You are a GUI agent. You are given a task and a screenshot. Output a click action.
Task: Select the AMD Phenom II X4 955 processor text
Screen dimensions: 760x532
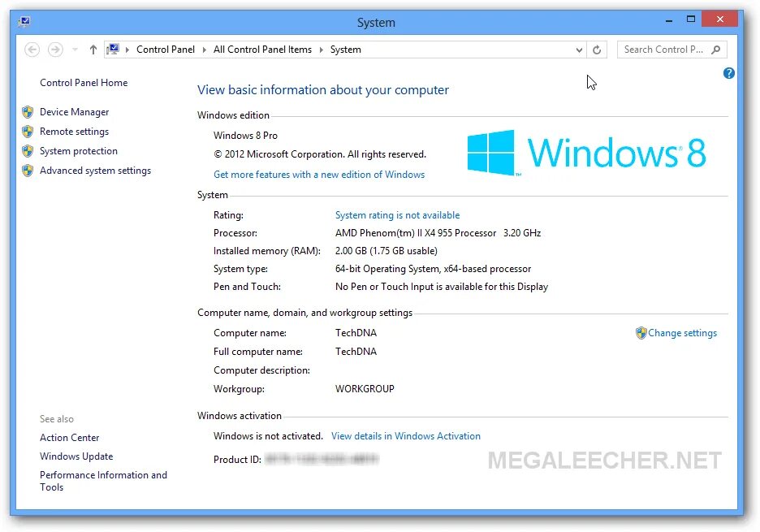click(x=438, y=233)
